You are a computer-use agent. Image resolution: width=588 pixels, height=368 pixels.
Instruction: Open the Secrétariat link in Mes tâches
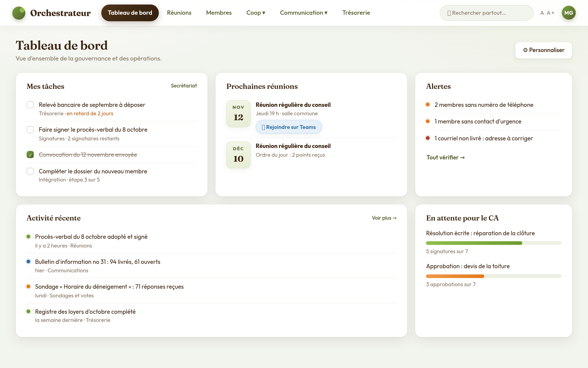184,86
